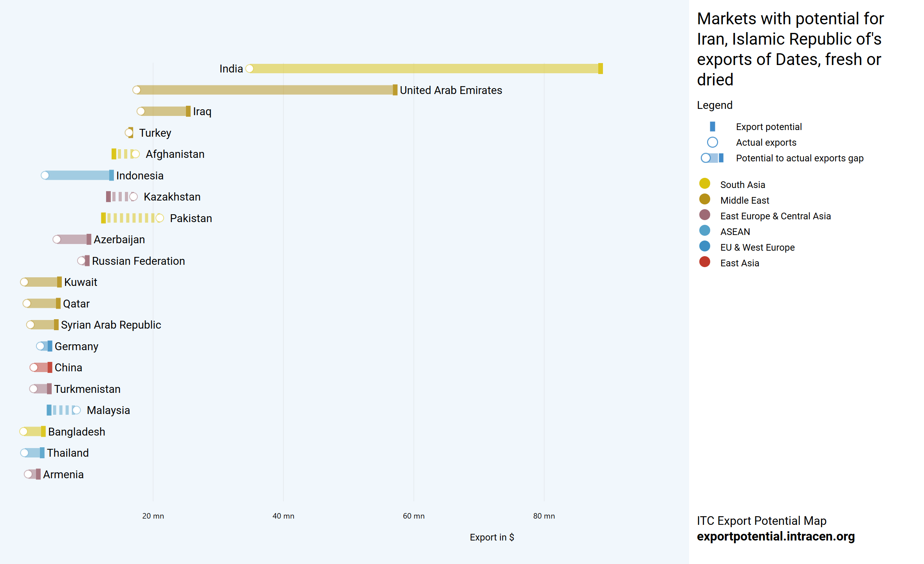Click United Arab Emirates actual exports circle
Screen dimensions: 924x564
click(x=137, y=90)
